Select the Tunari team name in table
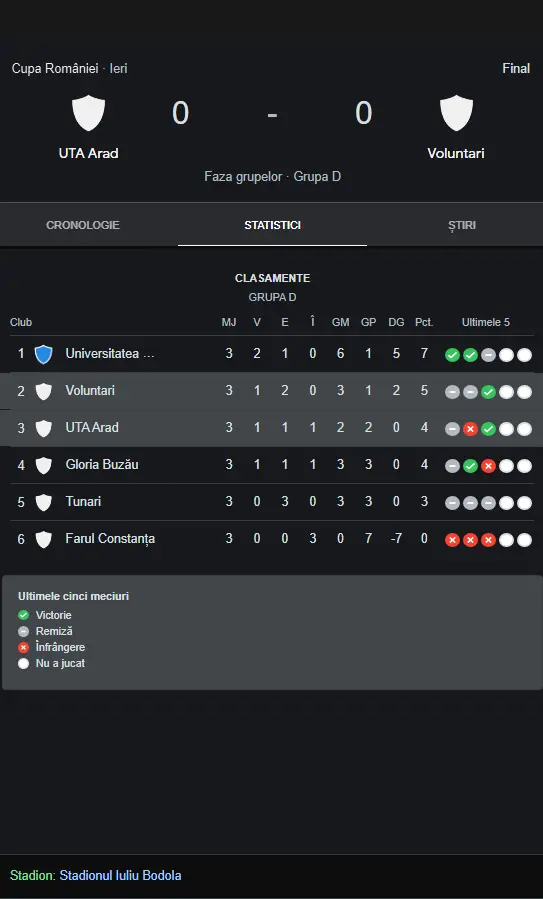Image resolution: width=543 pixels, height=899 pixels. [83, 502]
